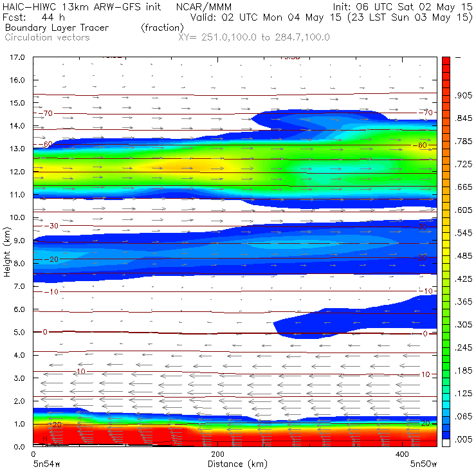
Task: Click the '.125' colorbar value label
Action: (x=463, y=394)
